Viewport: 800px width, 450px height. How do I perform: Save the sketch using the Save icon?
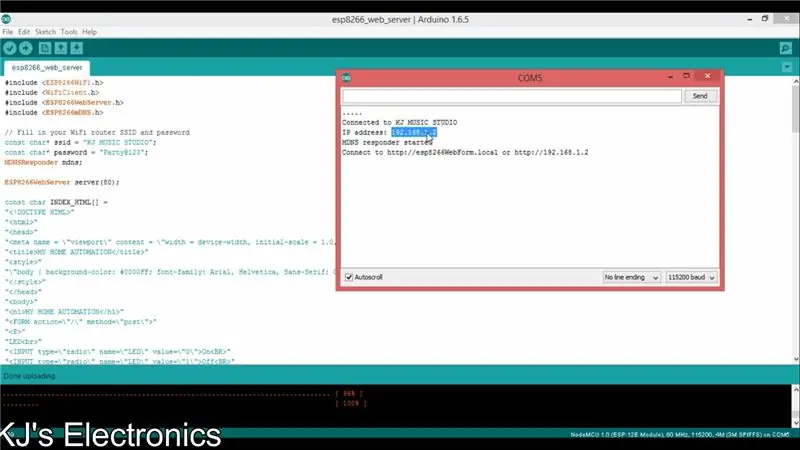tap(77, 48)
